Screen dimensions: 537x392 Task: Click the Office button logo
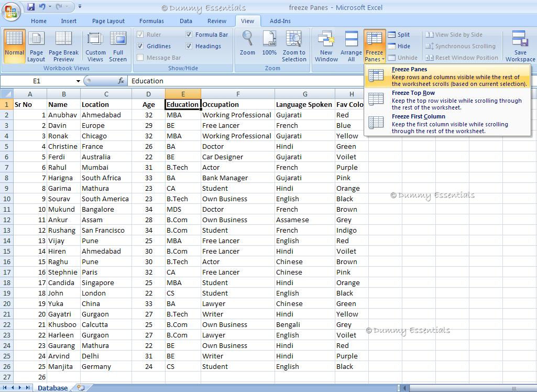click(12, 12)
